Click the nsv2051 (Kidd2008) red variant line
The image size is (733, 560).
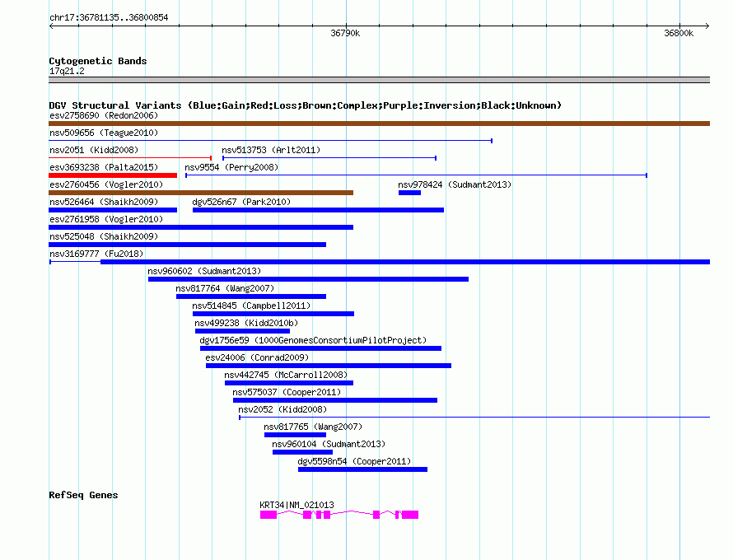click(x=130, y=158)
